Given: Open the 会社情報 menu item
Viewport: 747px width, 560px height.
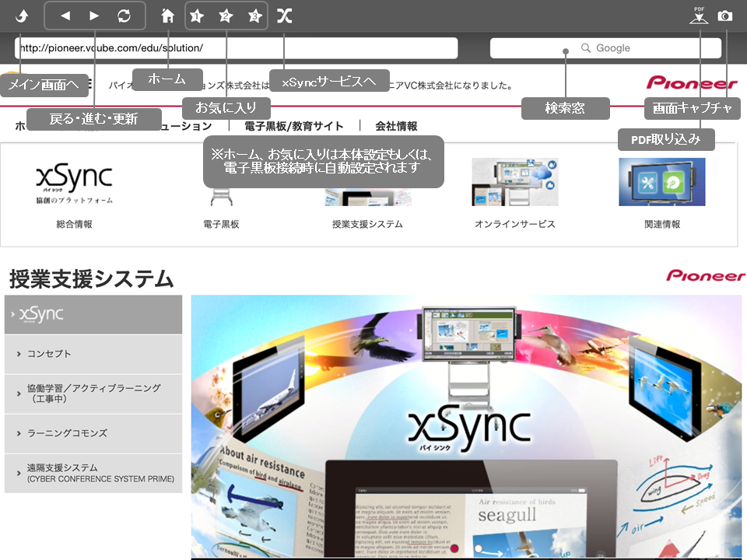Looking at the screenshot, I should tap(396, 126).
